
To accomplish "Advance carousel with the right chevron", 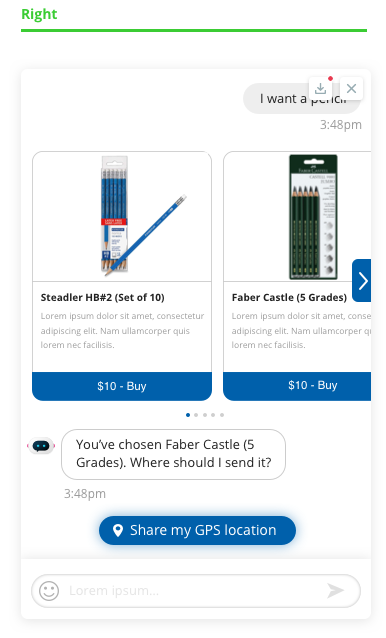I will (x=362, y=280).
